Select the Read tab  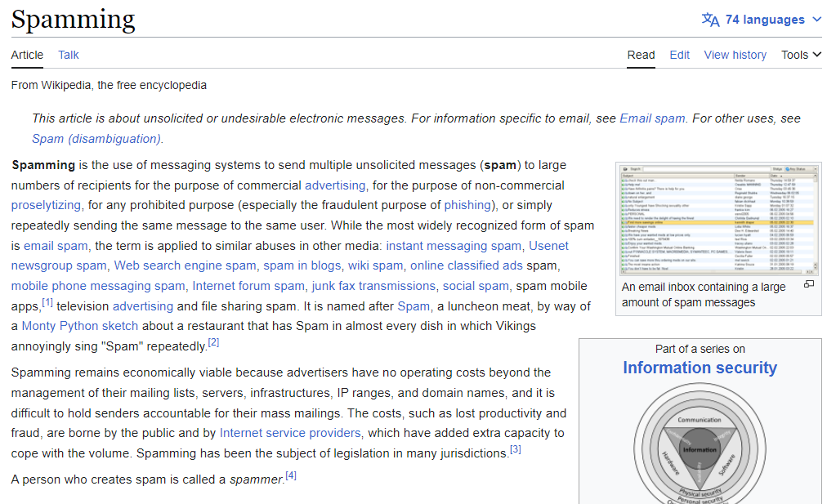point(641,55)
